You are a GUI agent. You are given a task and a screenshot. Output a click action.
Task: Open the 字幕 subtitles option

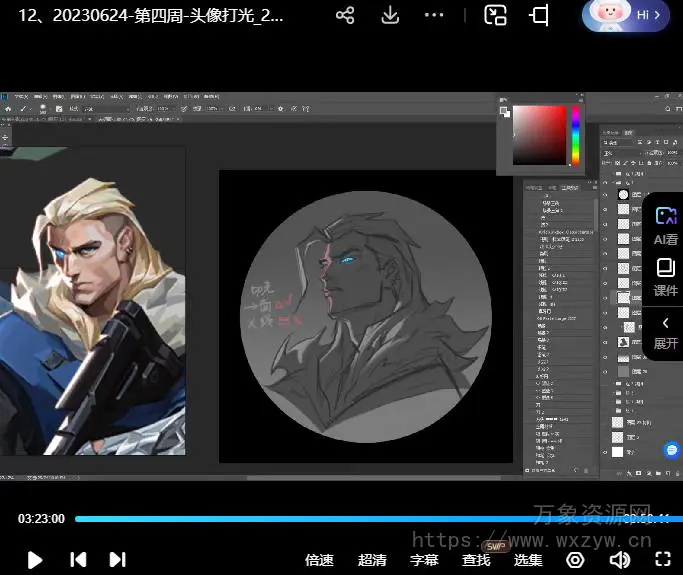(x=425, y=560)
